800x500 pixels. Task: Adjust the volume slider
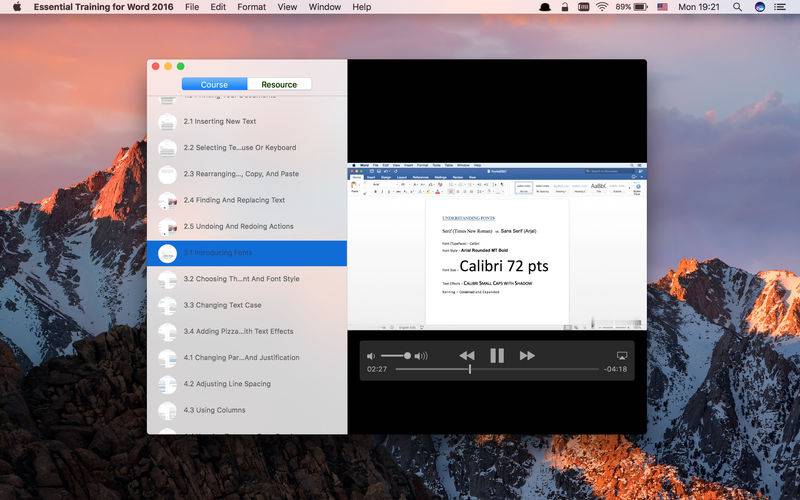coord(396,356)
